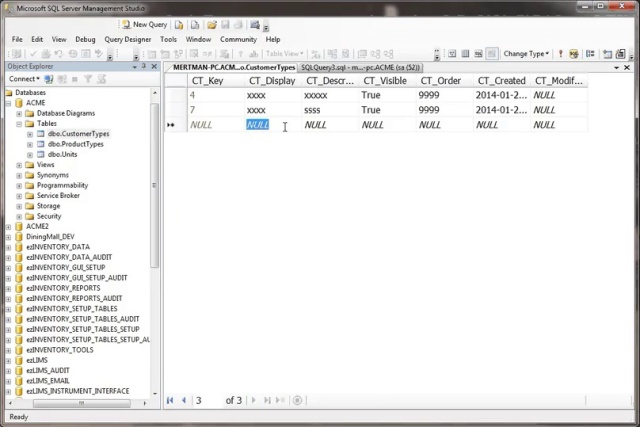Open the Change Type dropdown
The image size is (640, 427).
(x=526, y=53)
